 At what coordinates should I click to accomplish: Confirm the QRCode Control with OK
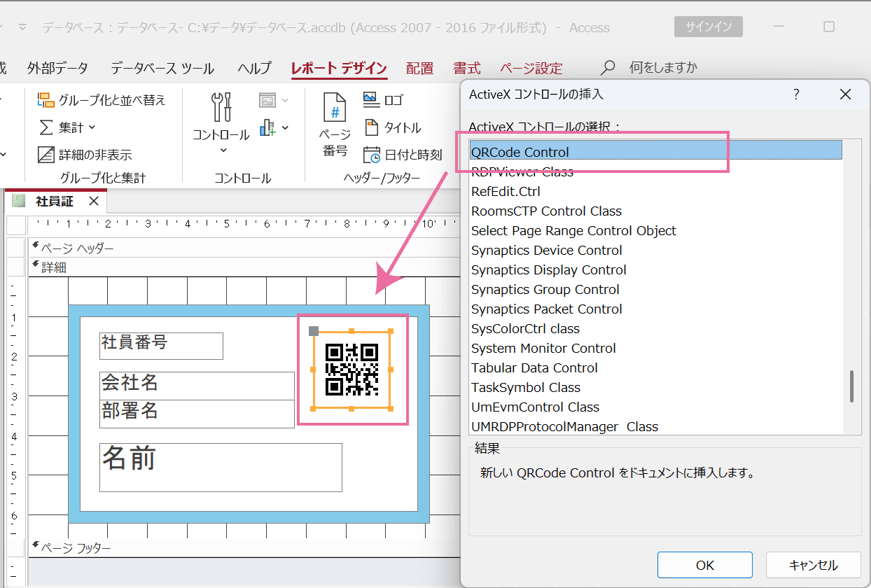(x=704, y=565)
